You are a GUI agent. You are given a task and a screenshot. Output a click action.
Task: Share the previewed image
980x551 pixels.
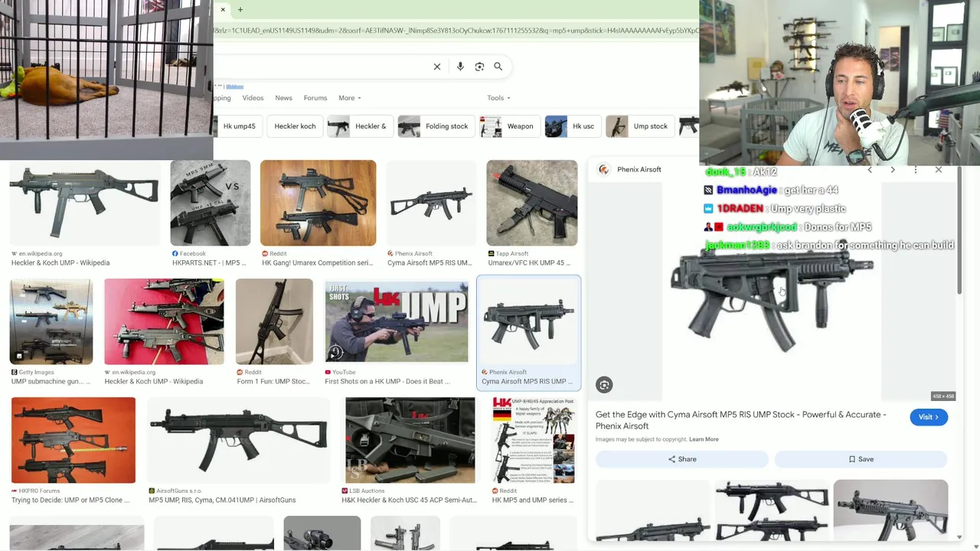tap(682, 459)
